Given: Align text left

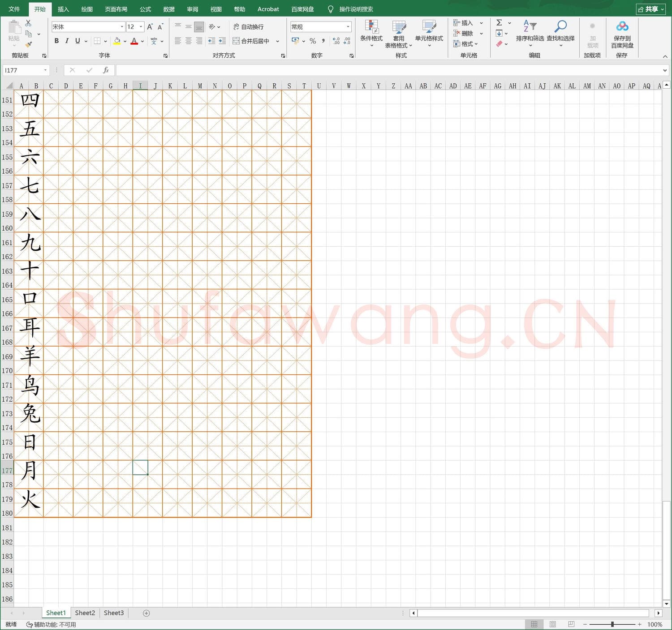Looking at the screenshot, I should pos(178,41).
